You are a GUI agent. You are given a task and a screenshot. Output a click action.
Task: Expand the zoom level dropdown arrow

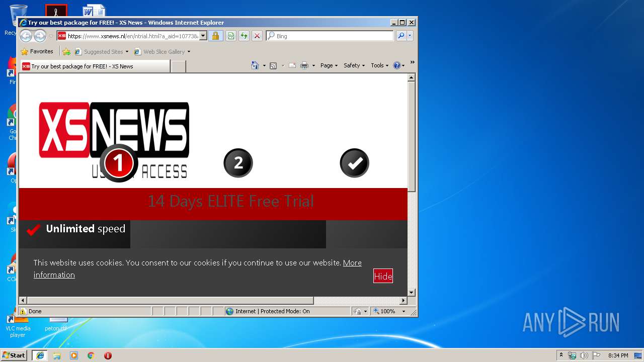[404, 311]
